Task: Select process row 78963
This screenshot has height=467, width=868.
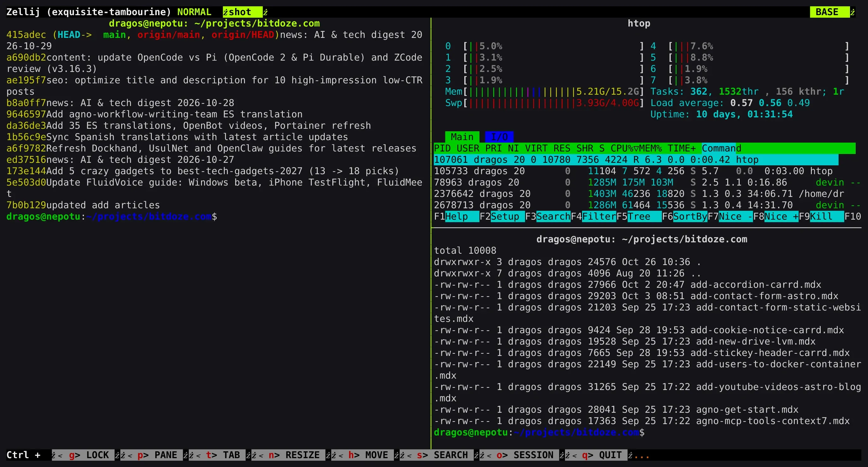Action: [647, 182]
